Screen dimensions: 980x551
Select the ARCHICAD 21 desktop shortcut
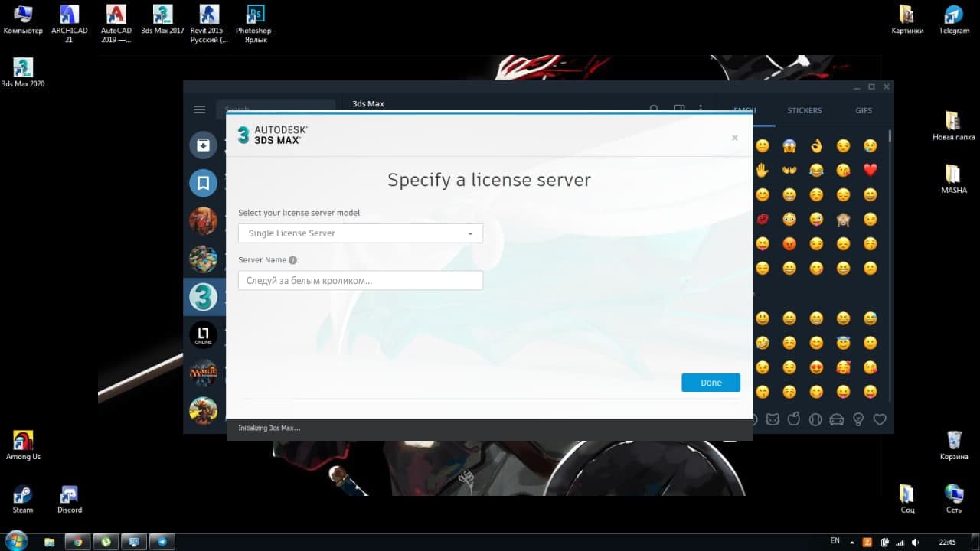coord(69,23)
